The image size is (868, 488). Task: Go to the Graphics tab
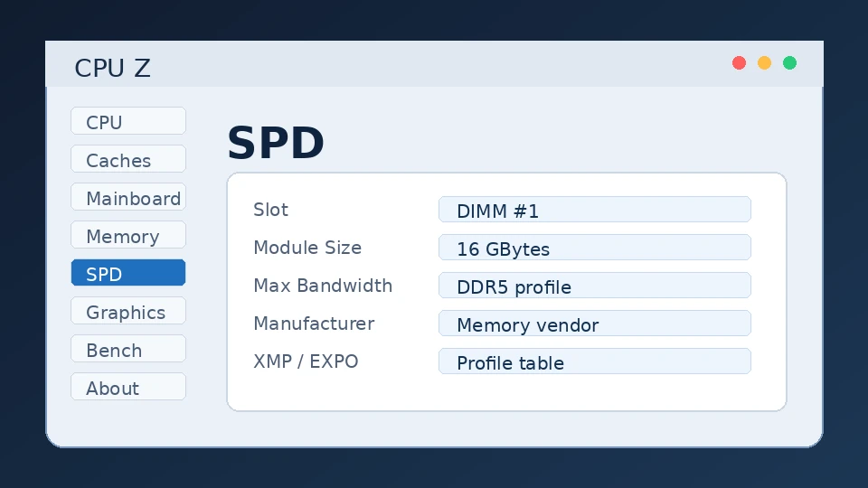pyautogui.click(x=128, y=310)
